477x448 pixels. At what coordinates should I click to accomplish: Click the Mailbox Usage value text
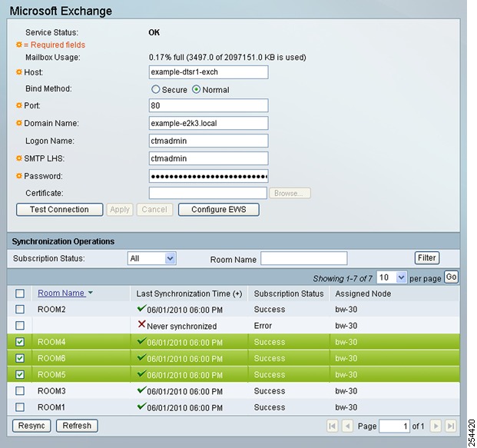click(x=227, y=57)
